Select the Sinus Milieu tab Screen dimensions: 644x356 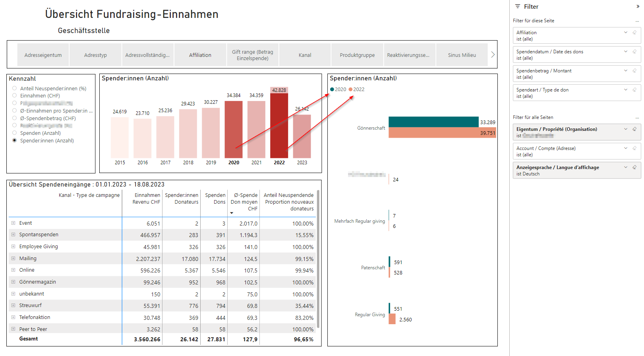(x=462, y=55)
